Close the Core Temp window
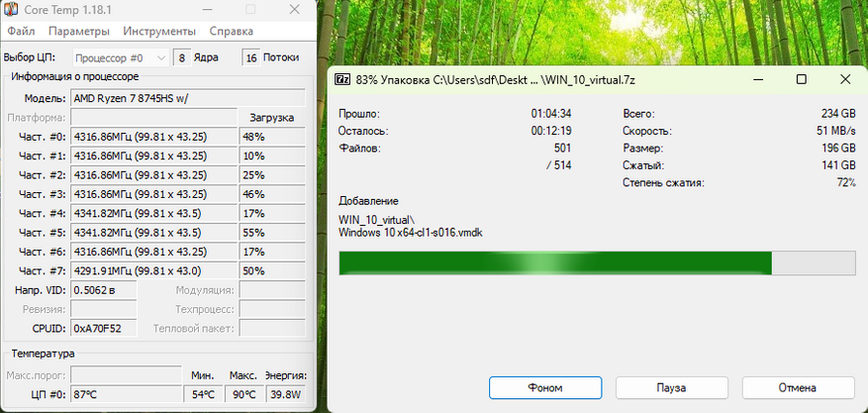The height and width of the screenshot is (413, 868). 294,10
